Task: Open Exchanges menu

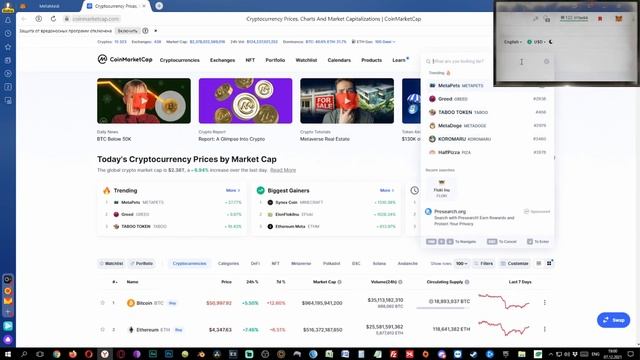Action: coord(222,60)
